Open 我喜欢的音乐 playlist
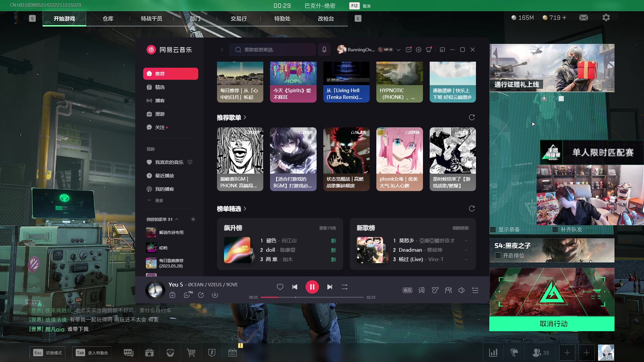Screen dimensions: 644x362 (x=169, y=162)
